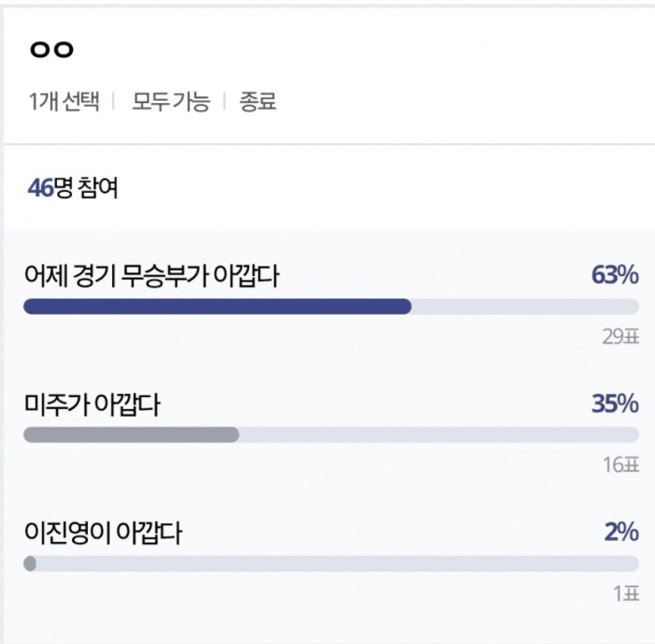Click the unfilled part of the 63% bar
This screenshot has width=655, height=644.
click(524, 306)
